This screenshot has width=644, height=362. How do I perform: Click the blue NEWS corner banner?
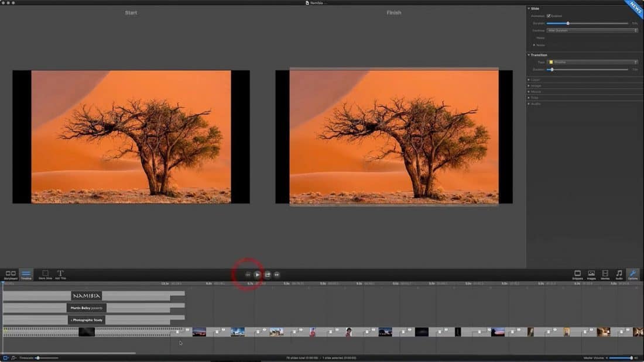[635, 8]
